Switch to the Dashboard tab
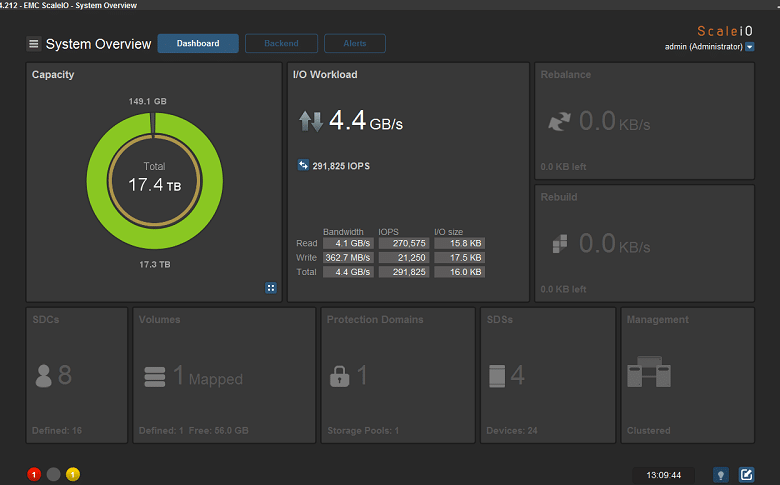Image resolution: width=780 pixels, height=485 pixels. pyautogui.click(x=198, y=43)
